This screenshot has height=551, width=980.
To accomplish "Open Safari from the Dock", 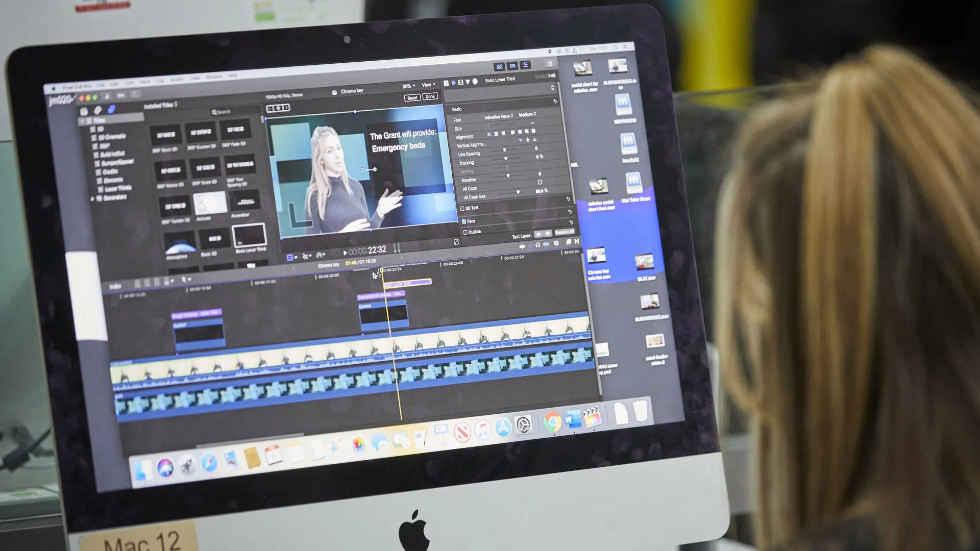I will point(209,463).
